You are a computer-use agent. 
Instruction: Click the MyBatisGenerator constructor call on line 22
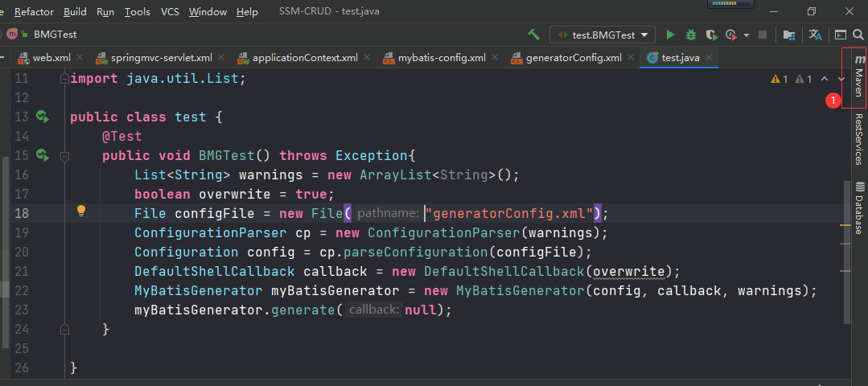coord(520,291)
